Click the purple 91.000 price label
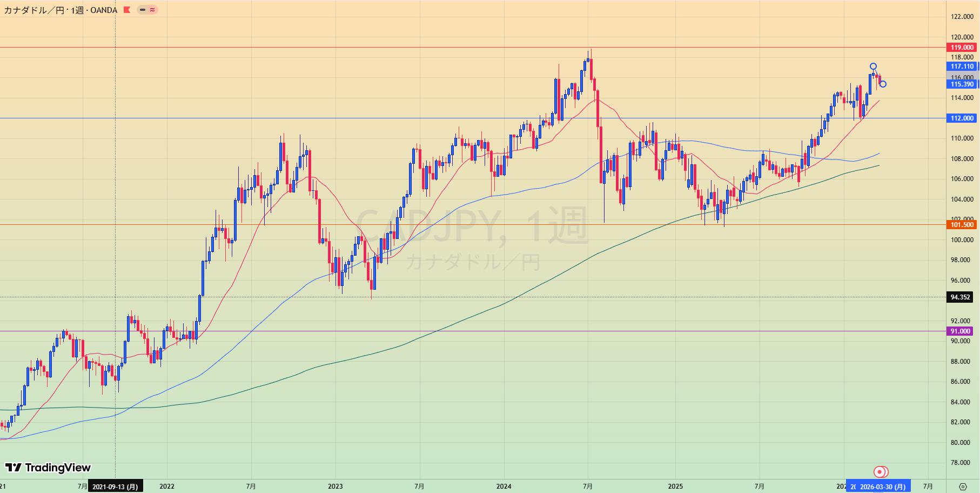 (x=961, y=331)
